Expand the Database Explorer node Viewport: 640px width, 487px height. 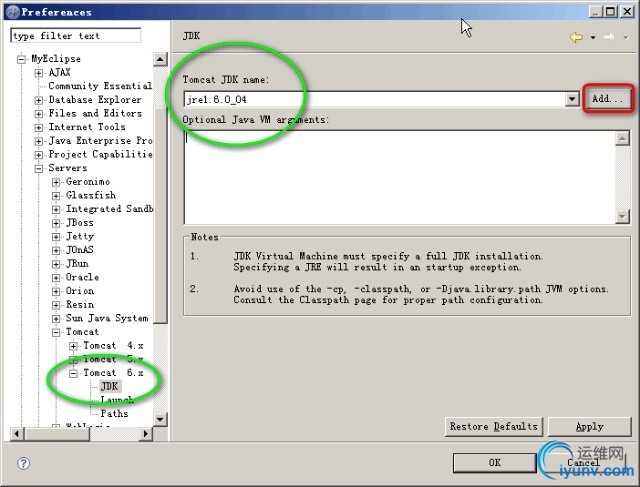38,100
